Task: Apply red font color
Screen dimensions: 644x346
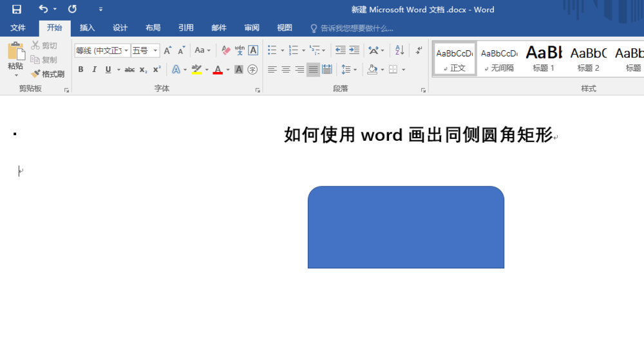Action: pos(218,69)
